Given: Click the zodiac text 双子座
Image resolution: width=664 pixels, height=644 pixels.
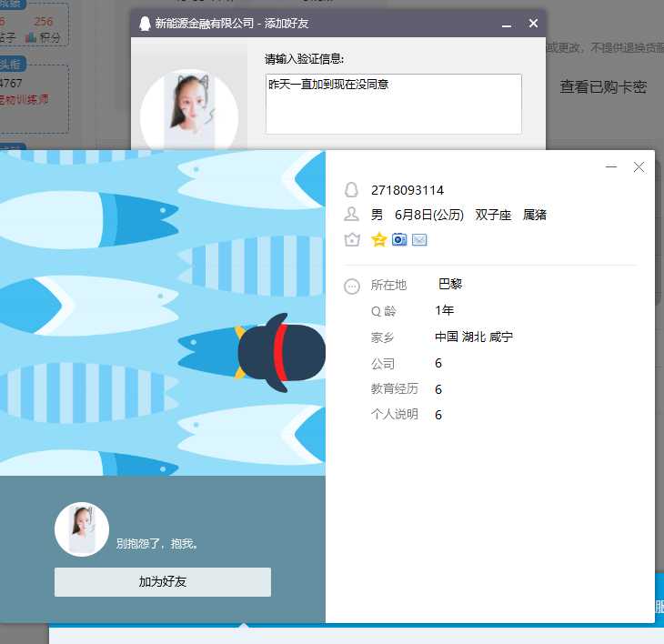Looking at the screenshot, I should point(493,215).
